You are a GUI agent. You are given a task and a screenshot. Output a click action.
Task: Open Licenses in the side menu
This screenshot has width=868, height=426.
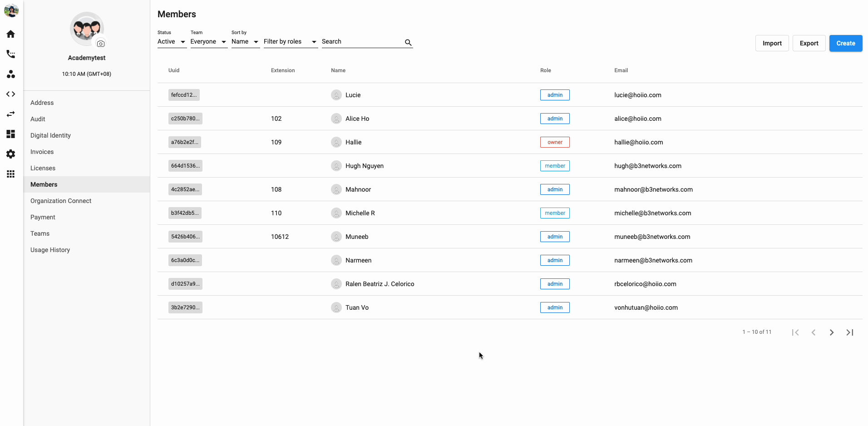tap(87, 168)
